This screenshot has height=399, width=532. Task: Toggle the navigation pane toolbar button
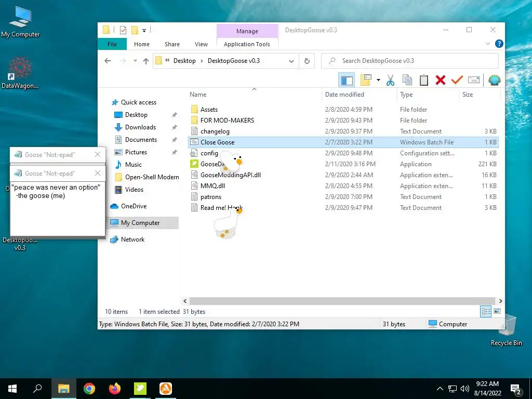[347, 80]
